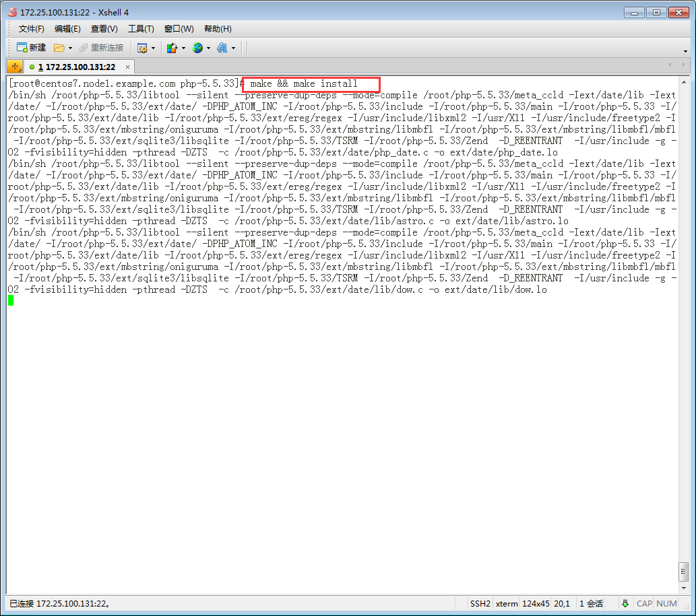The width and height of the screenshot is (696, 616).
Task: Click the session properties toolbar icon
Action: pyautogui.click(x=142, y=48)
